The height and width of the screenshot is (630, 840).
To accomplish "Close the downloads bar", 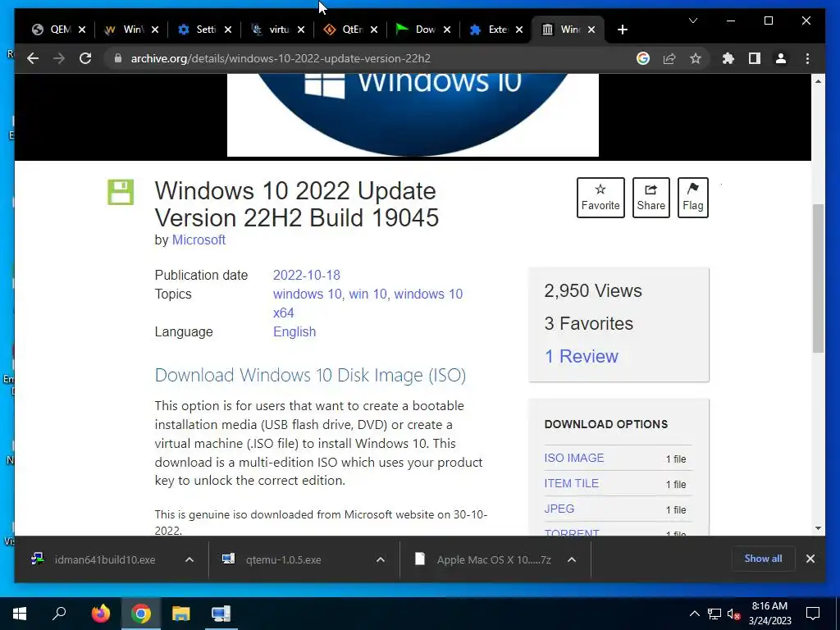I will [x=810, y=559].
